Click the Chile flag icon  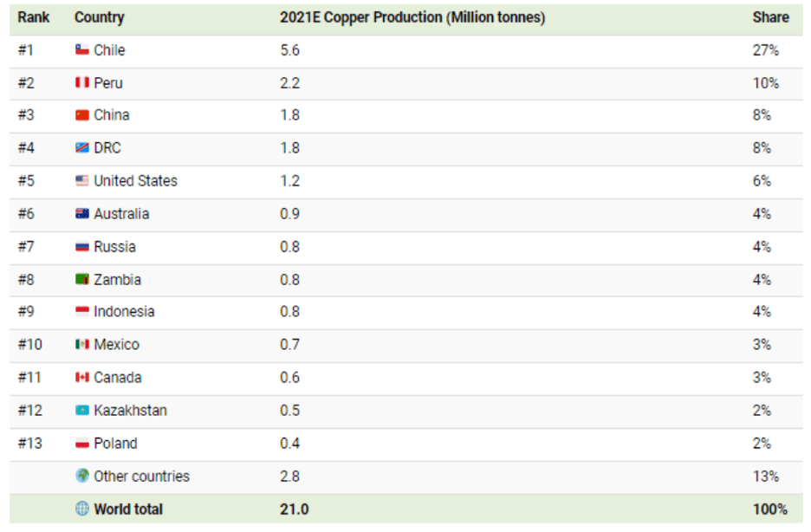[81, 49]
